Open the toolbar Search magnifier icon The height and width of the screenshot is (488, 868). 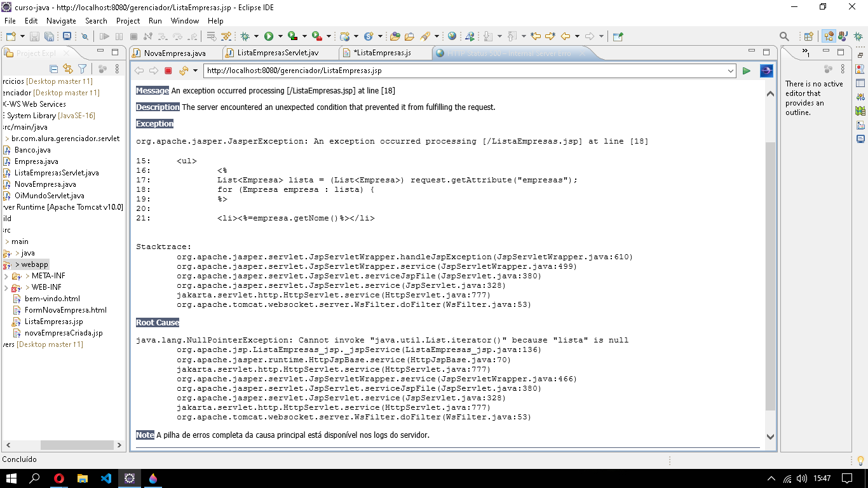click(x=784, y=37)
